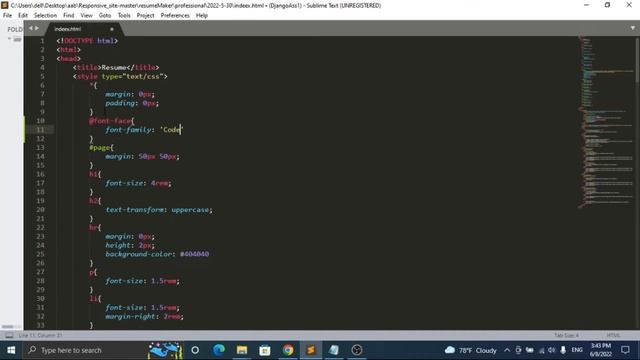The height and width of the screenshot is (360, 640).
Task: Open Google Chrome from taskbar
Action: 288,350
